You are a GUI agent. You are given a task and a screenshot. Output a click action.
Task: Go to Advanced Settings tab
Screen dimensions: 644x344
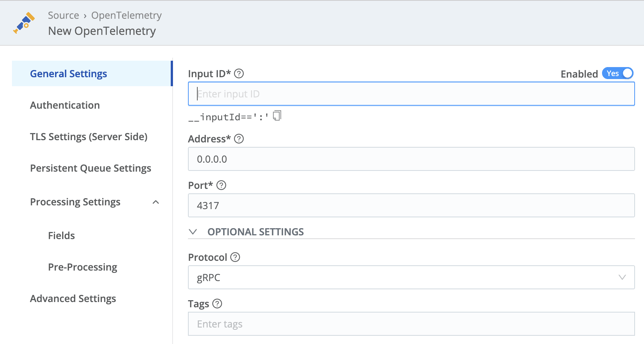point(73,299)
